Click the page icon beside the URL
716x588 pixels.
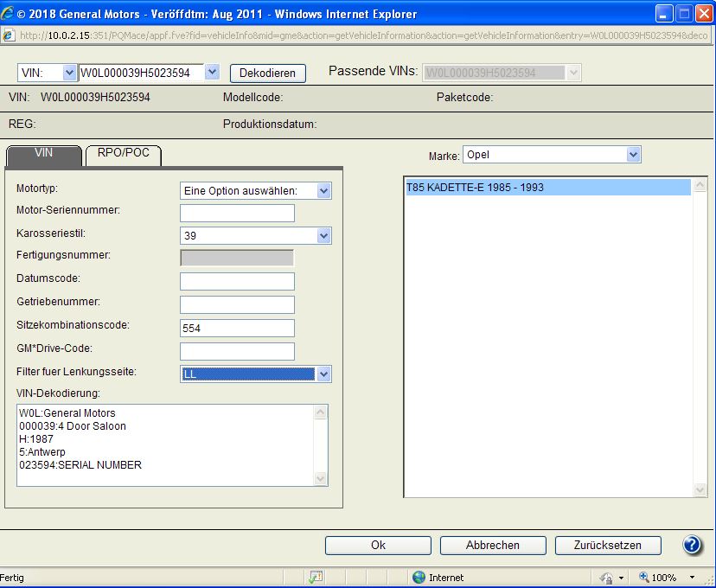click(x=9, y=36)
